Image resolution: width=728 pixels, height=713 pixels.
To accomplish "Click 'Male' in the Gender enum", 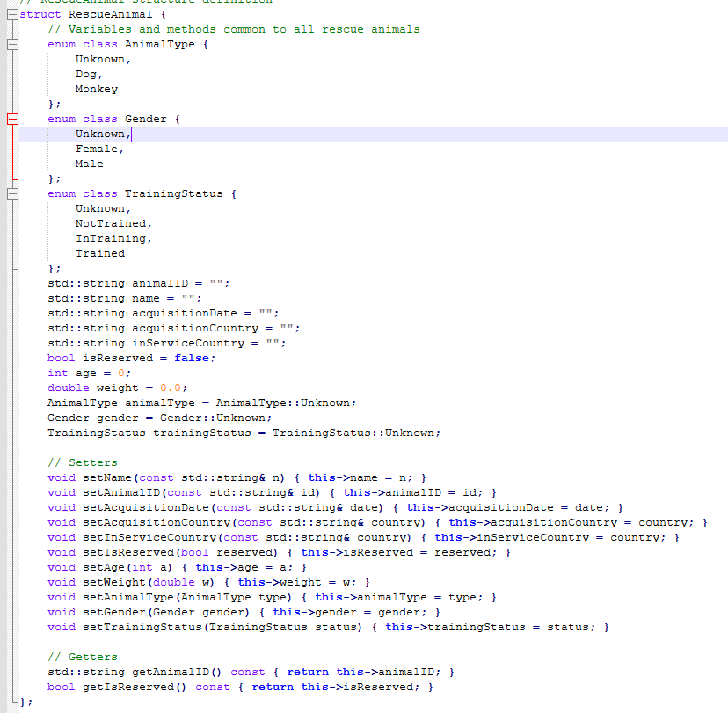I will coord(89,164).
